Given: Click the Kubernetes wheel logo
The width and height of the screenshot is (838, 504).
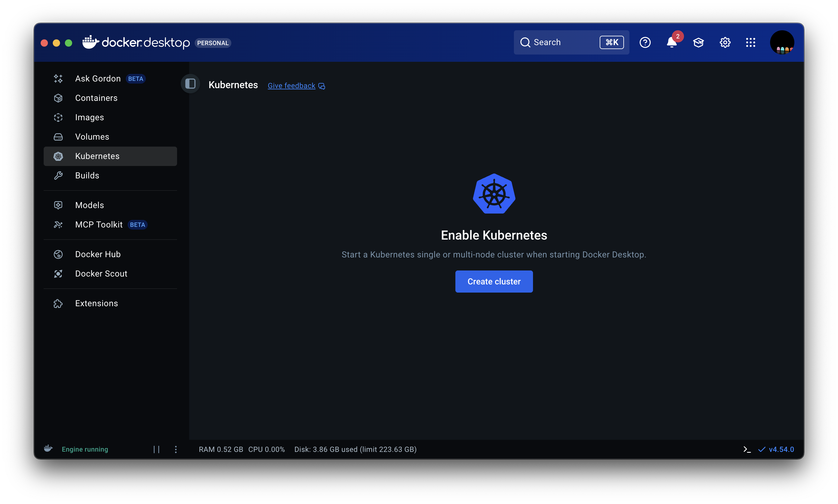Looking at the screenshot, I should [x=494, y=194].
